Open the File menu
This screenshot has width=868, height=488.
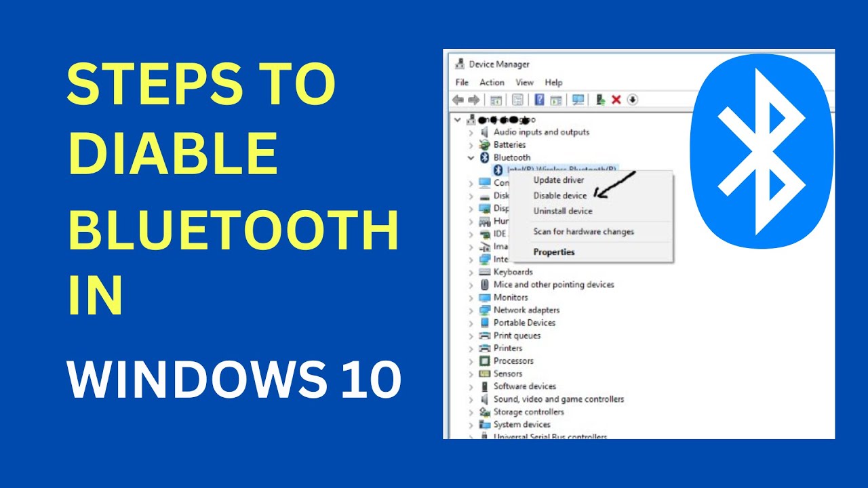pos(462,83)
